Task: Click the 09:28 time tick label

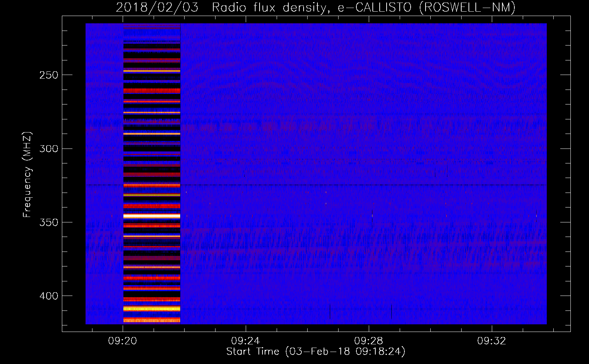Action: [369, 341]
